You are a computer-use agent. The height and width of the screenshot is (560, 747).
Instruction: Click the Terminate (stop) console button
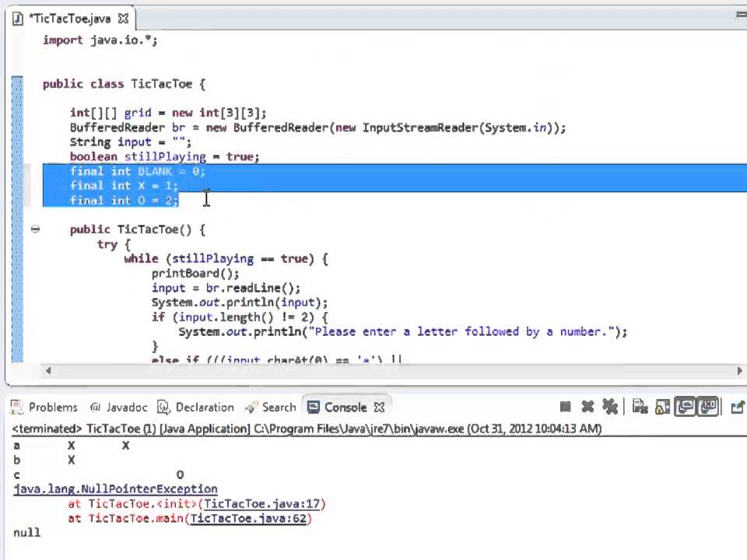(565, 407)
